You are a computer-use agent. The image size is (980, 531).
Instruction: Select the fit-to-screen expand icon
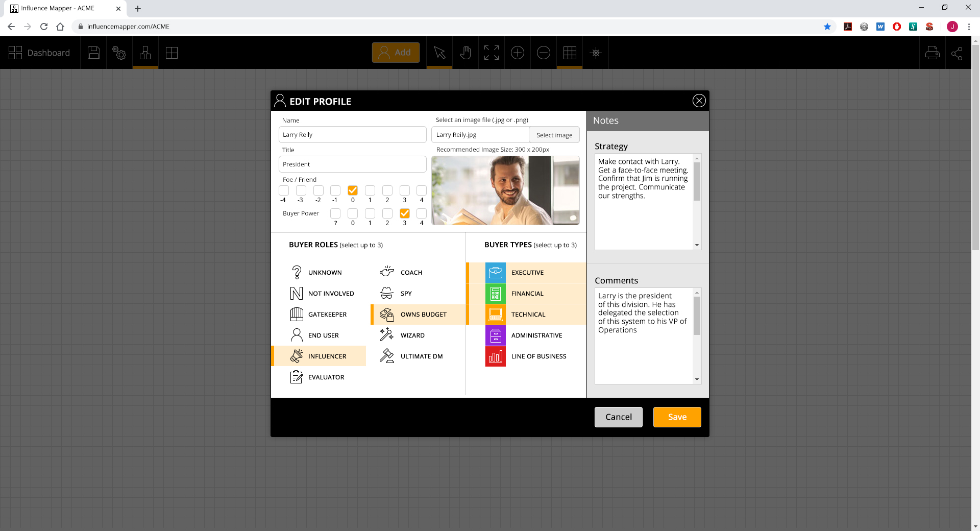(x=491, y=53)
